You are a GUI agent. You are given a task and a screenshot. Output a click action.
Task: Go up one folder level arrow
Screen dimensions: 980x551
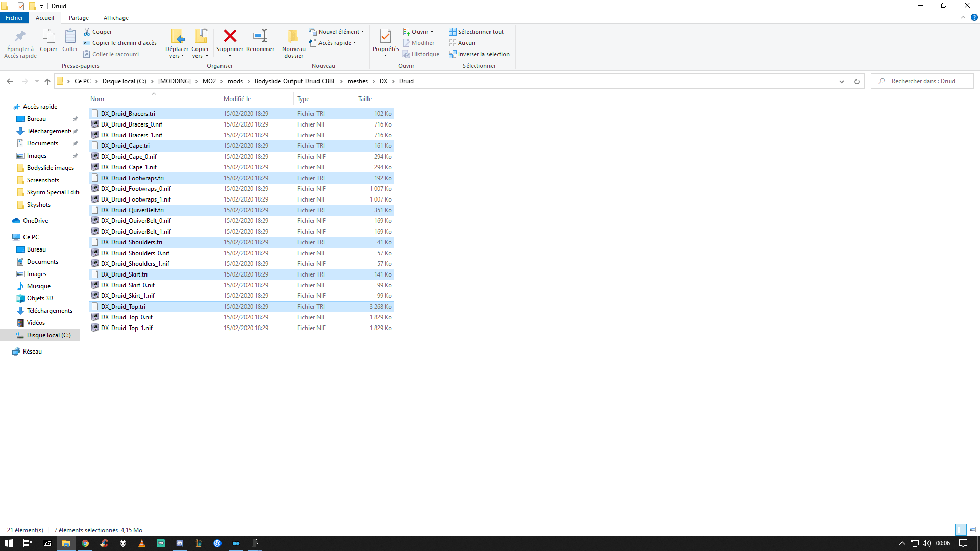(47, 81)
